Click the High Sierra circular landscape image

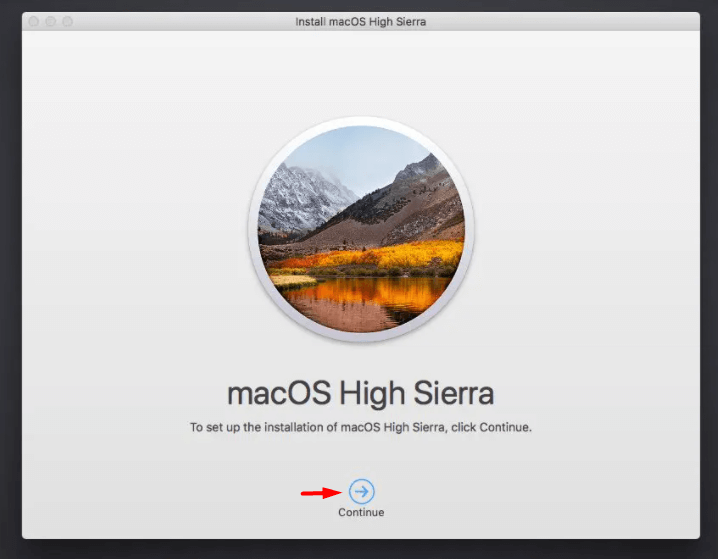click(360, 229)
